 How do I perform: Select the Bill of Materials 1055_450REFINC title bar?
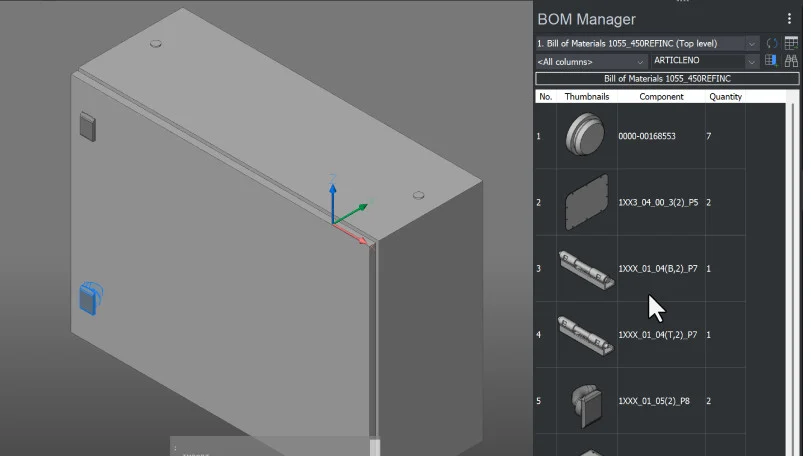(x=667, y=79)
